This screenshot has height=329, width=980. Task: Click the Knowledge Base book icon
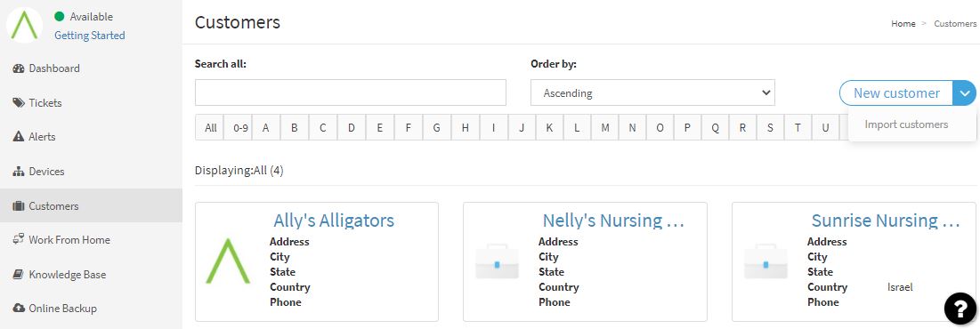[18, 274]
